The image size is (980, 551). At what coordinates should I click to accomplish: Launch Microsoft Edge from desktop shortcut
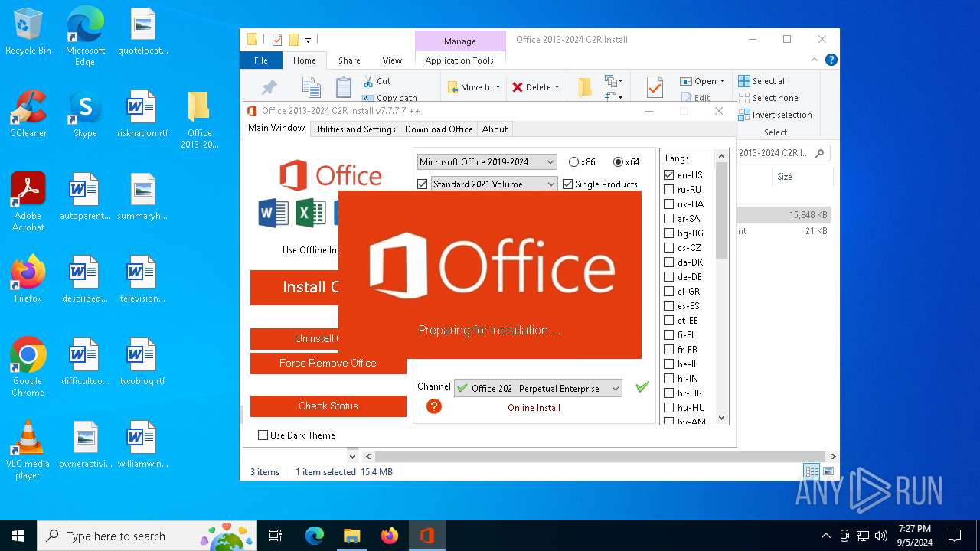tap(85, 36)
